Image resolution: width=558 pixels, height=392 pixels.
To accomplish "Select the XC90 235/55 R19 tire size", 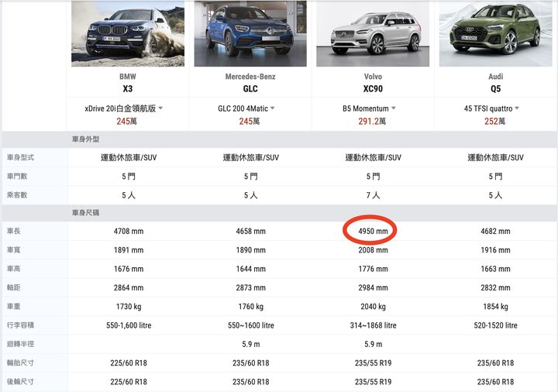I will click(373, 363).
